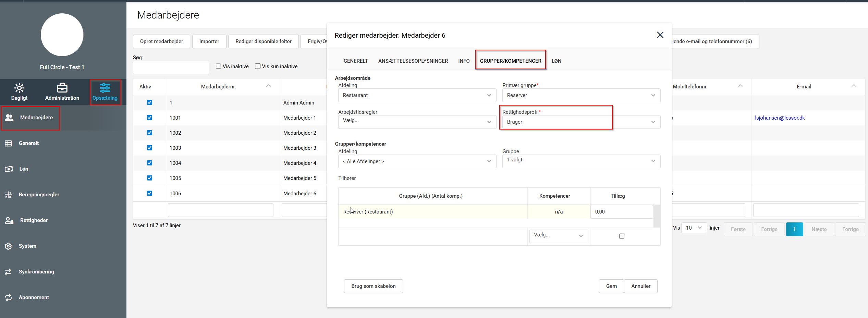Click the Tillæg amount input field
This screenshot has height=318, width=868.
[621, 212]
